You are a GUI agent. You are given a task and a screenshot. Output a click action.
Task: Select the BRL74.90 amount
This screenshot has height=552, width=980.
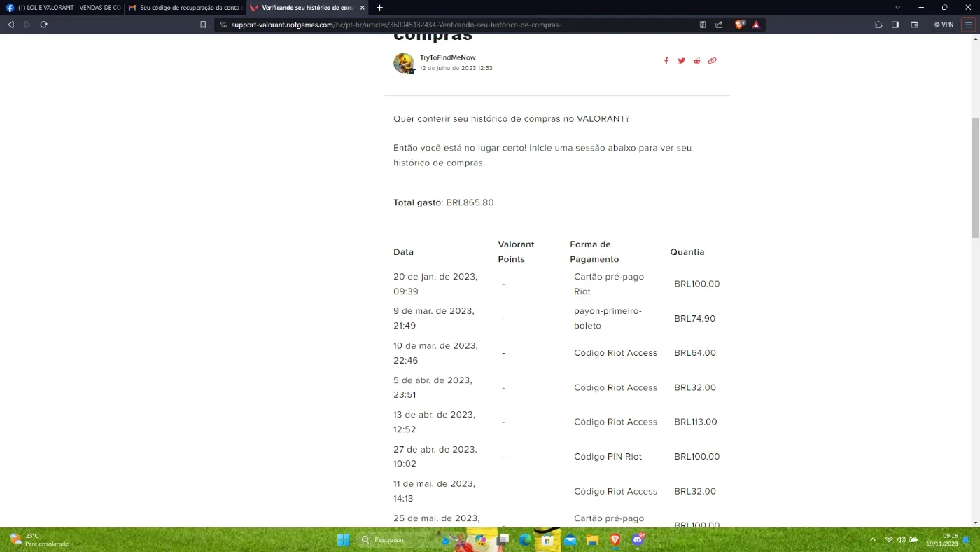695,318
